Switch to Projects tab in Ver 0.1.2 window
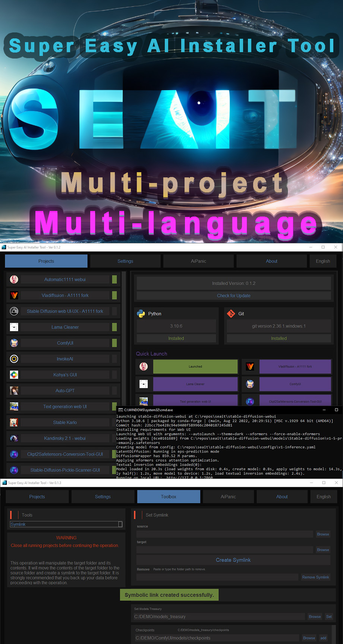The height and width of the screenshot is (644, 343). (46, 261)
